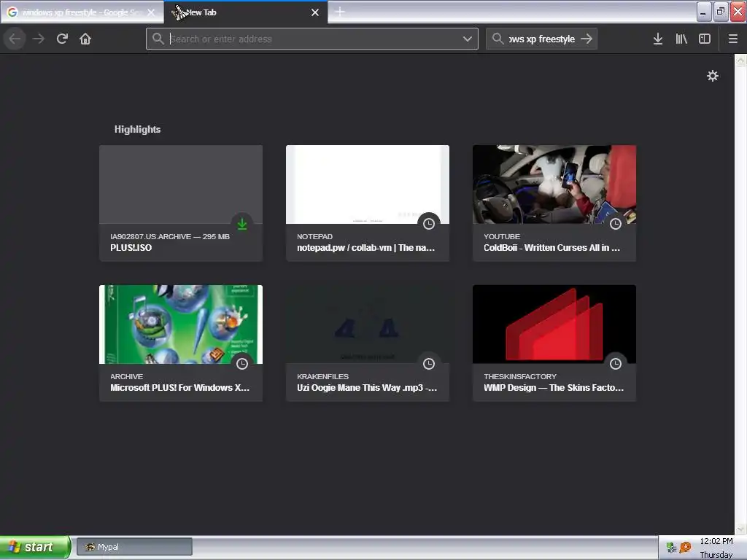Screen dimensions: 747x560
Task: Switch to windows xp freestyle Google tab
Action: tap(82, 12)
